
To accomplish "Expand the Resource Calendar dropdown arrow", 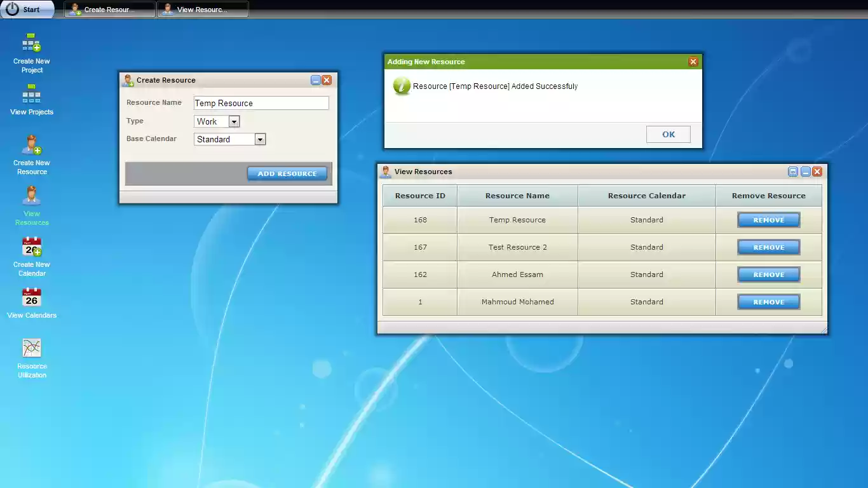I will (x=260, y=139).
